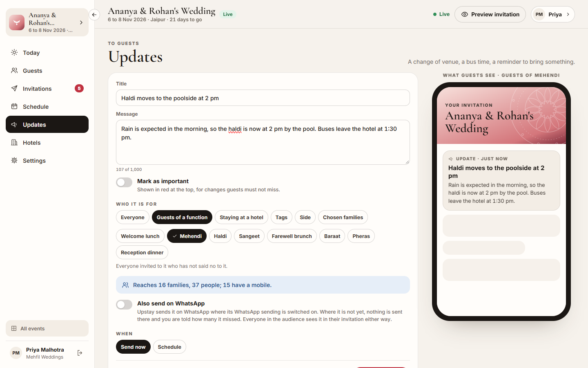Expand the wedding event switcher
Image resolution: width=588 pixels, height=368 pixels.
tap(47, 22)
